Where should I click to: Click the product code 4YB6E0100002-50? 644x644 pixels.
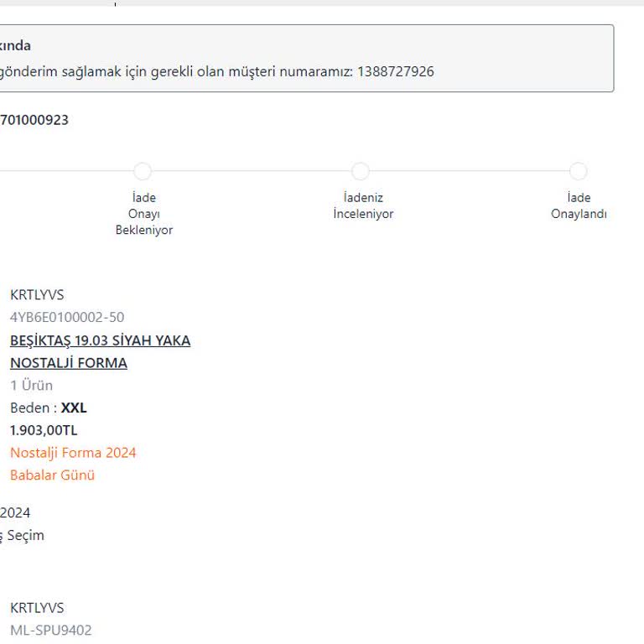pos(67,317)
